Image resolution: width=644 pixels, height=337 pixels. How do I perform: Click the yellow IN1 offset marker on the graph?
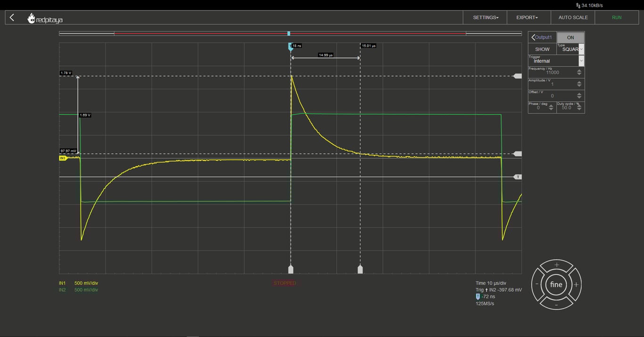[63, 158]
